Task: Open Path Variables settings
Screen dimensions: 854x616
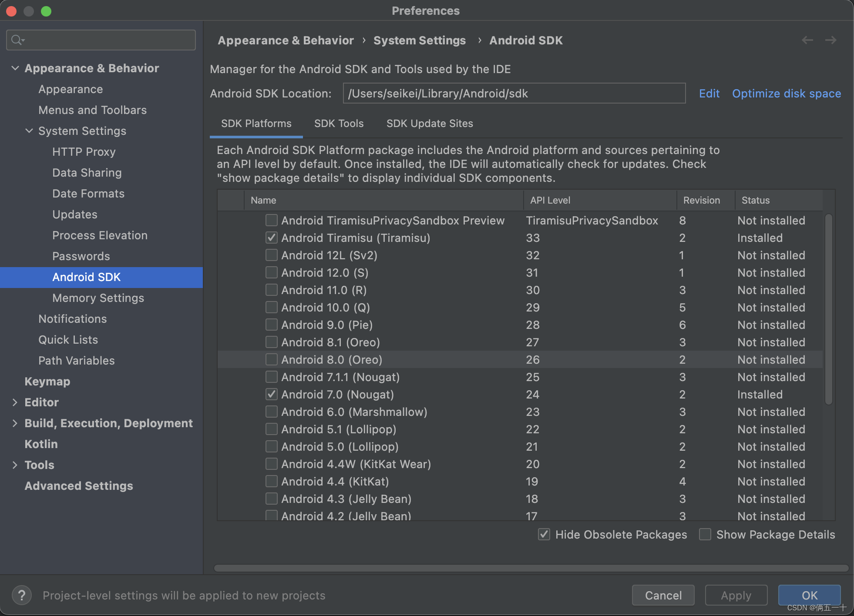Action: click(x=76, y=361)
